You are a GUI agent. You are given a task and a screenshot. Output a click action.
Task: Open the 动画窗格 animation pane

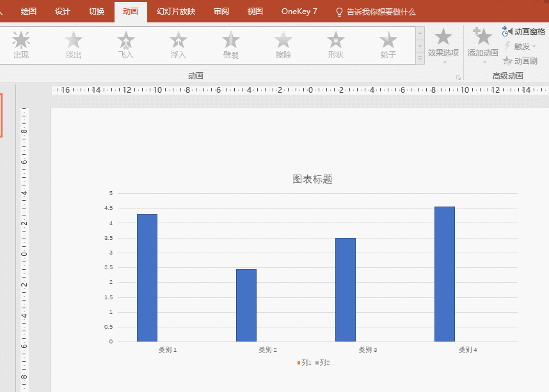click(523, 31)
